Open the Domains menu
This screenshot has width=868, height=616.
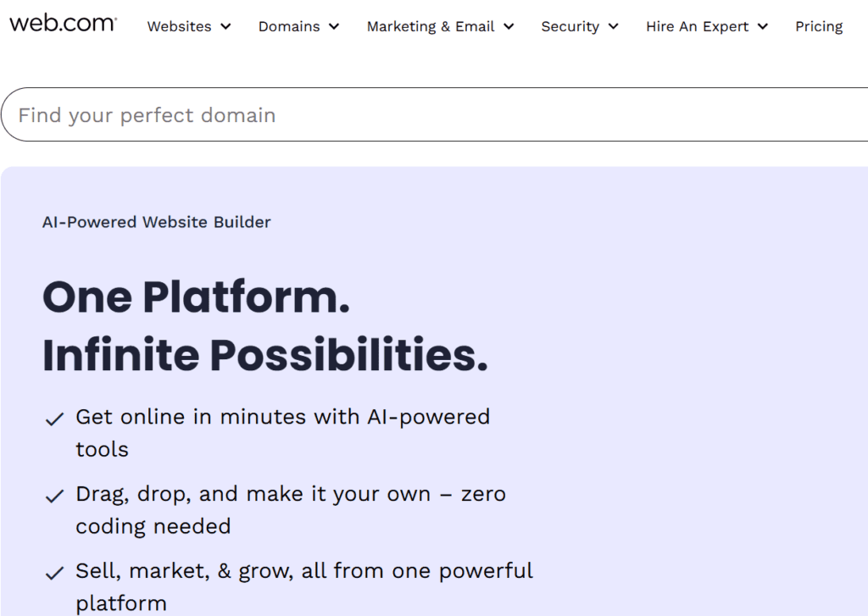pos(289,26)
